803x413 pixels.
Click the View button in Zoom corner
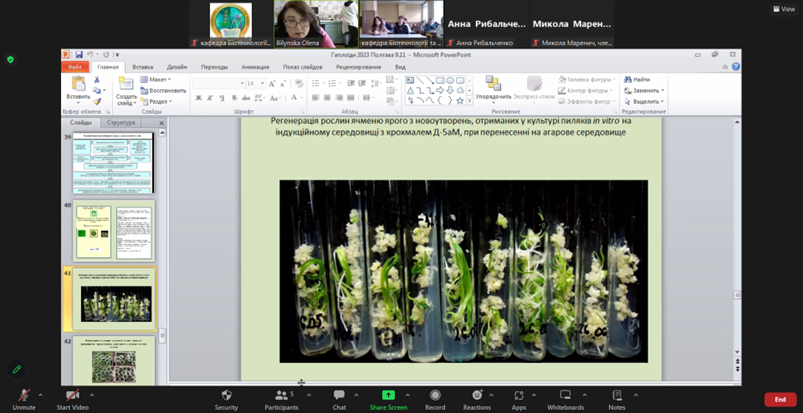[x=784, y=9]
